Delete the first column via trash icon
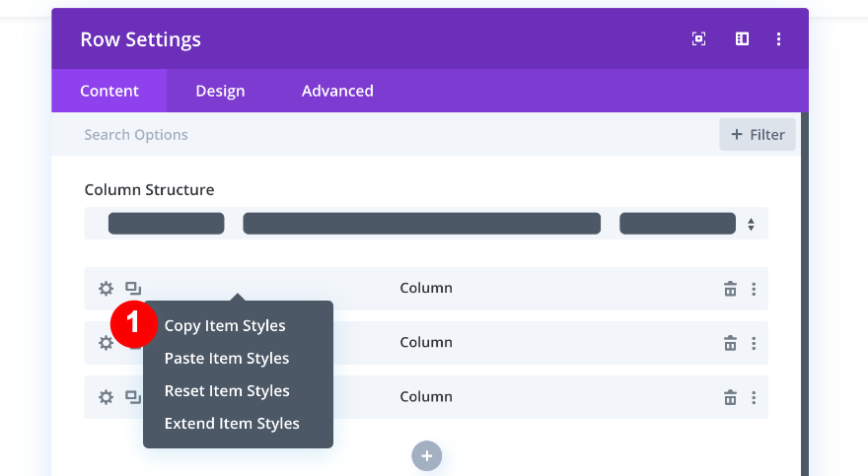 pyautogui.click(x=730, y=289)
